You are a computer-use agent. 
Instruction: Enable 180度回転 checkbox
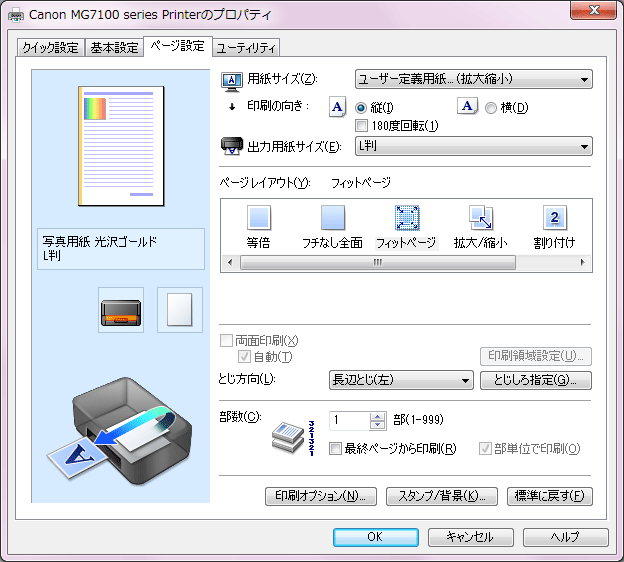[361, 125]
